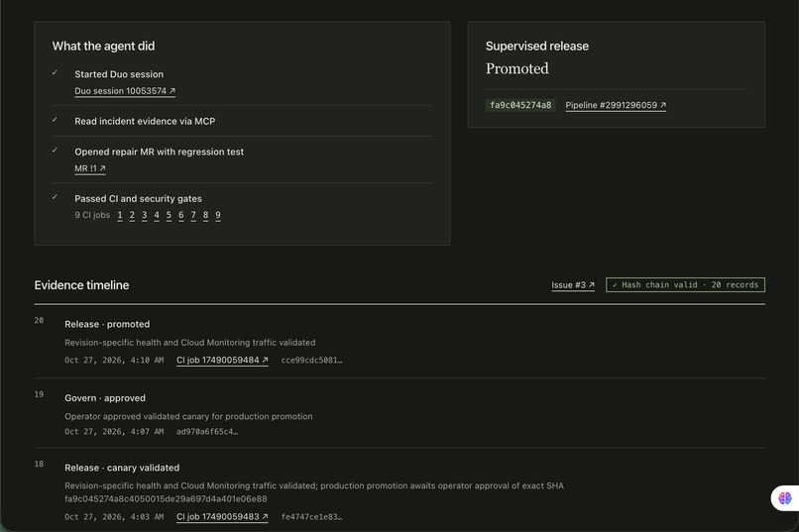Click the checkmark beside Opened repair MR
Image resolution: width=799 pixels, height=532 pixels.
coord(55,151)
